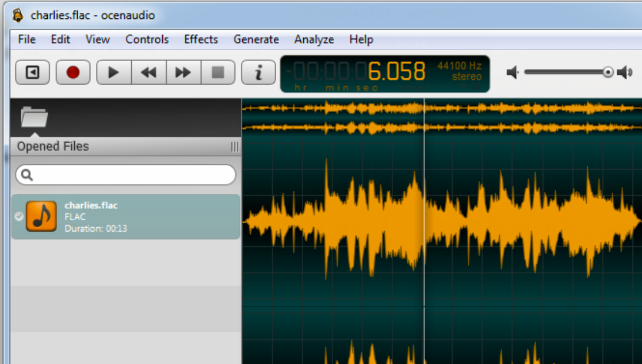This screenshot has height=364, width=642.
Task: Adjust the volume slider knob
Action: (607, 72)
